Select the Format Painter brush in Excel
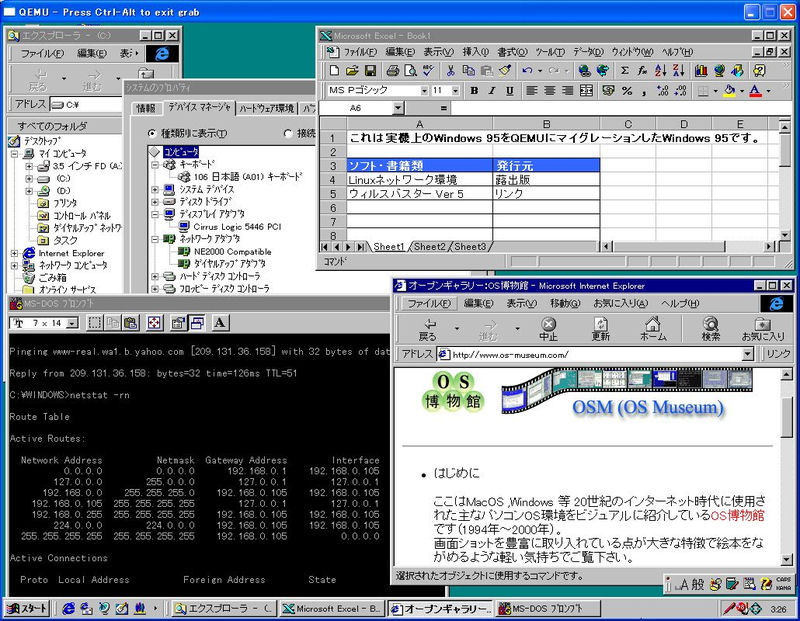The image size is (800, 621). click(x=505, y=71)
